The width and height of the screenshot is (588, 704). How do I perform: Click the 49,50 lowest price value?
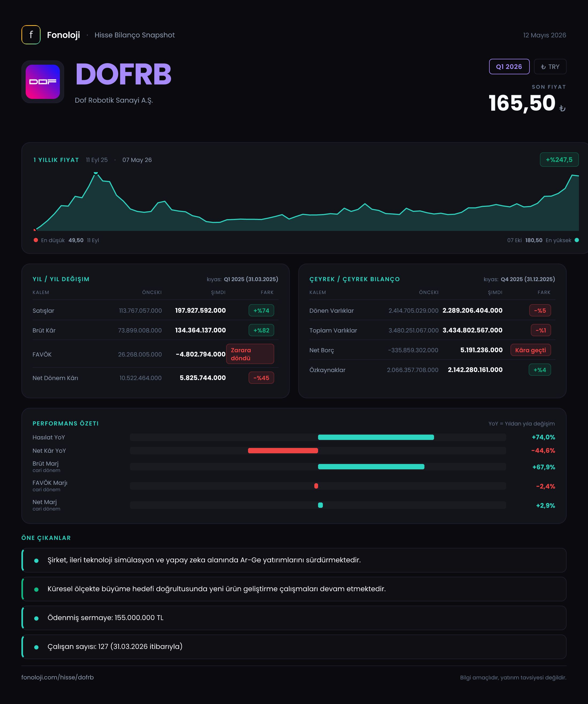(x=76, y=240)
